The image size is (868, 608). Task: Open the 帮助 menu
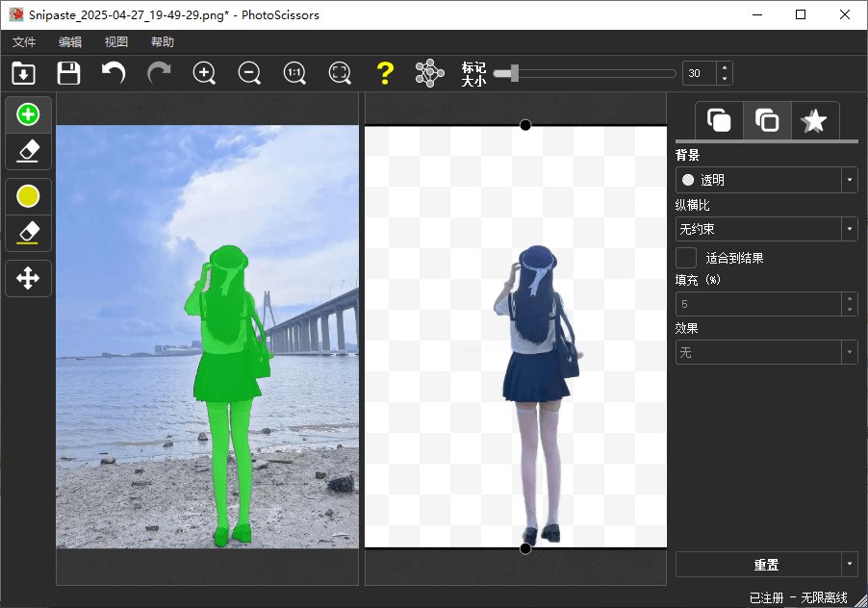tap(163, 42)
